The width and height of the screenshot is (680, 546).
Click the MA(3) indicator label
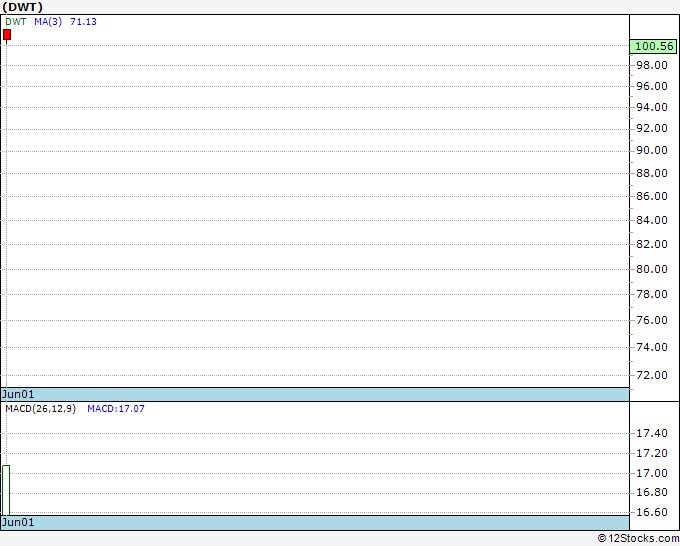[48, 22]
